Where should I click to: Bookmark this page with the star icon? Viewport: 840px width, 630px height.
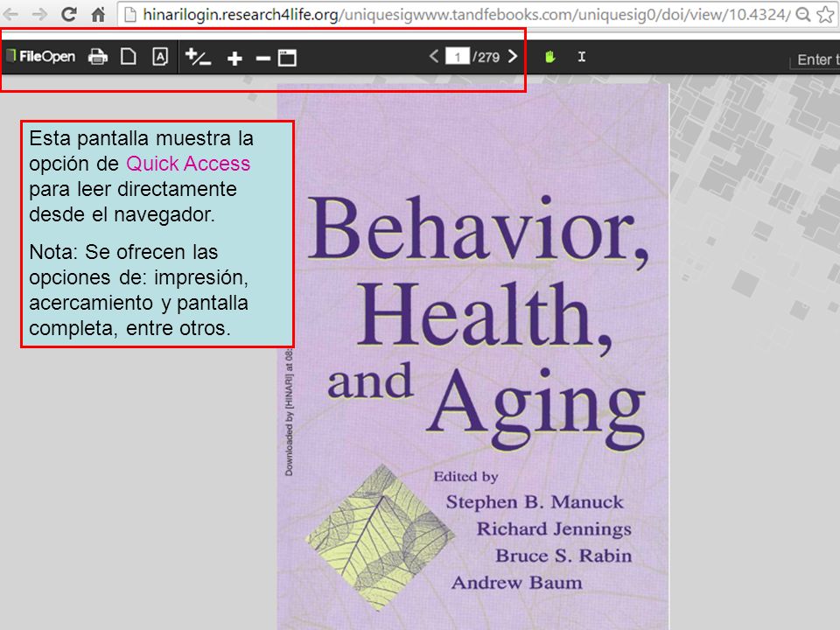(x=825, y=15)
